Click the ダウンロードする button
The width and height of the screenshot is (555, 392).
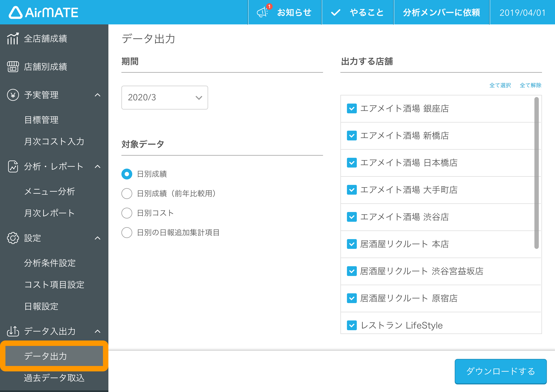pyautogui.click(x=500, y=371)
